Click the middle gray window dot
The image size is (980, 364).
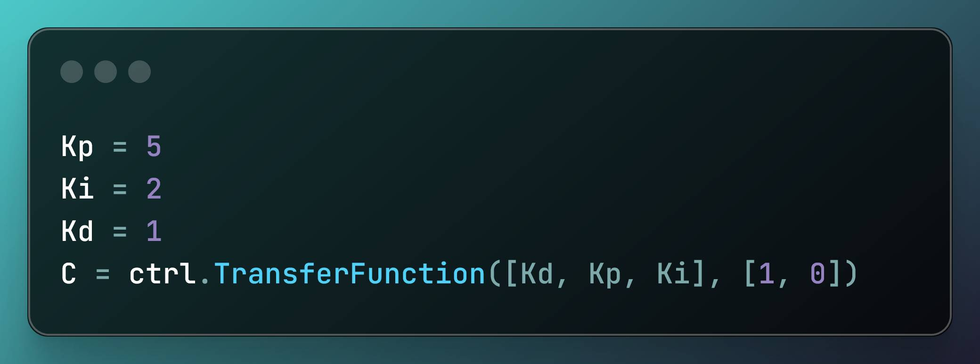coord(106,72)
